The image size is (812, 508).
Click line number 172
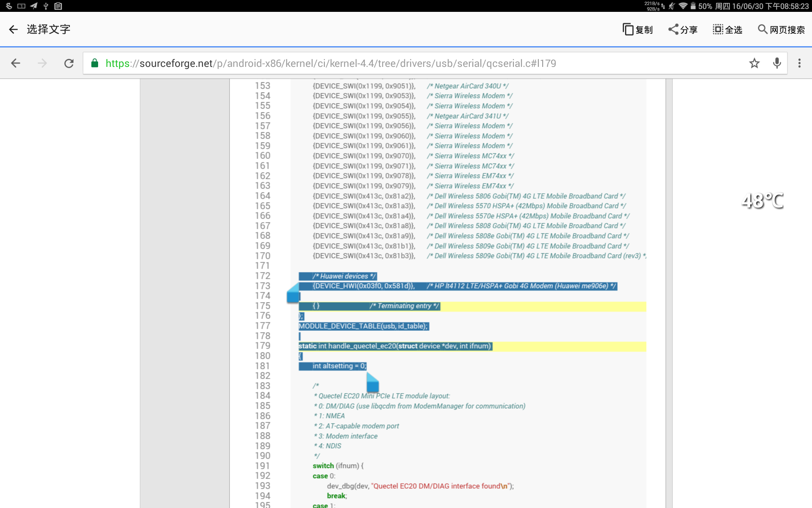(263, 276)
